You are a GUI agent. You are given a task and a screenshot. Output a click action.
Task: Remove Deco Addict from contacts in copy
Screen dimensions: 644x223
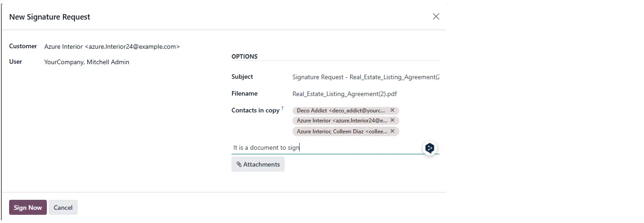(392, 110)
